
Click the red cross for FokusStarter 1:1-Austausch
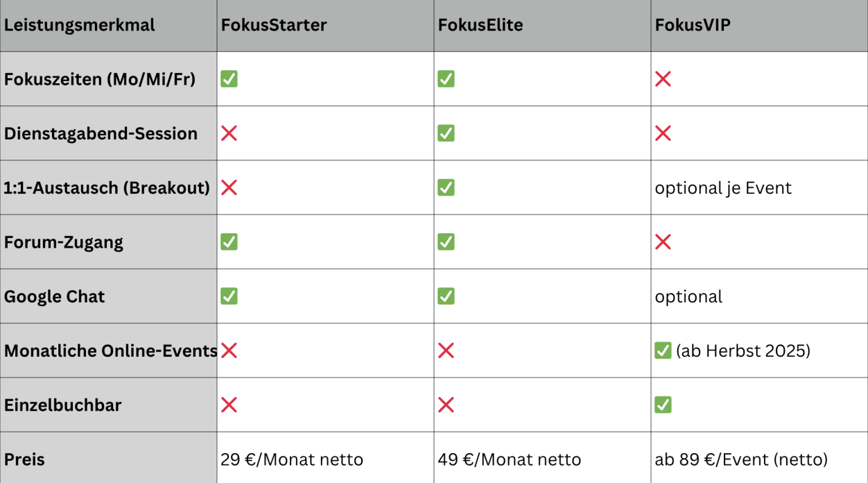tap(229, 187)
